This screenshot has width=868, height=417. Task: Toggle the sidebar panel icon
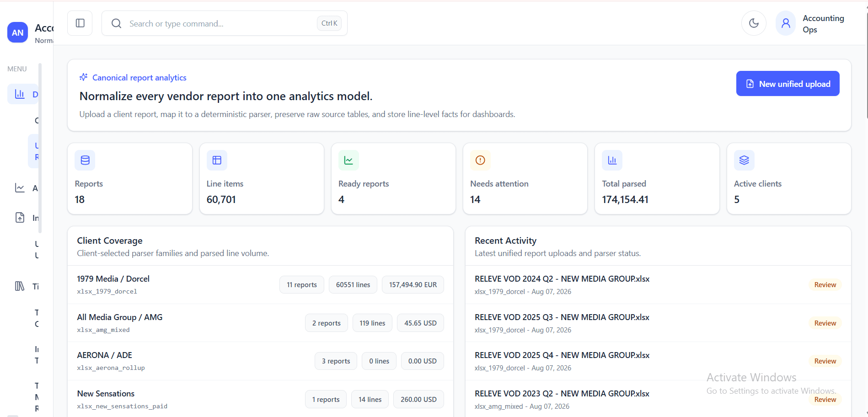click(80, 23)
